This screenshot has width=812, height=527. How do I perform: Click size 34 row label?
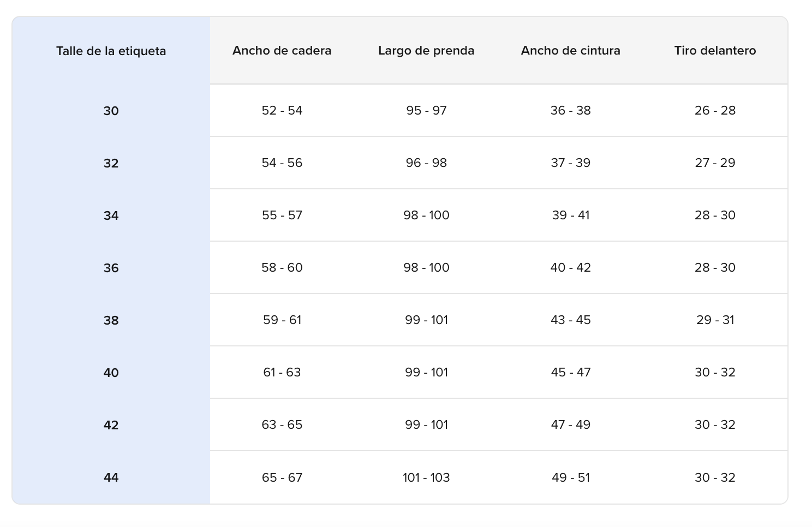coord(111,215)
